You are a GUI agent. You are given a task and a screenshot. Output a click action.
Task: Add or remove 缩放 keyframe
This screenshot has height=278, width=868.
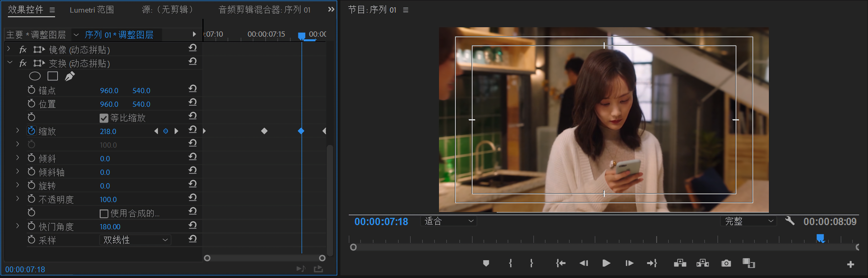(166, 131)
